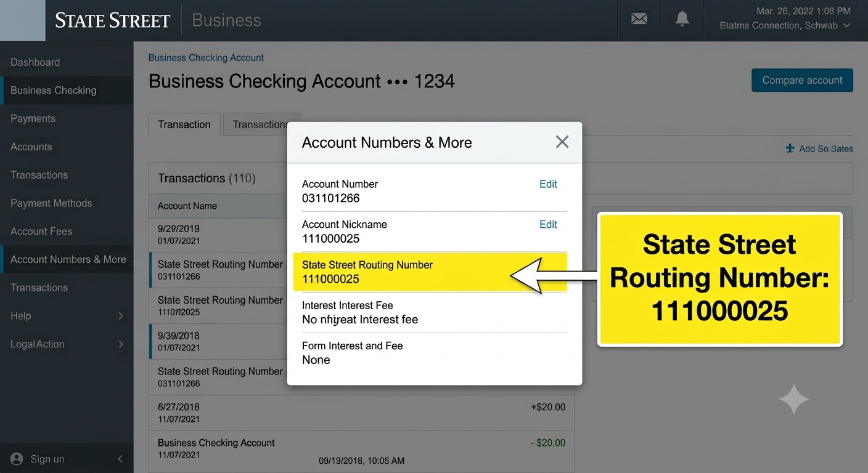
Task: Click the 09/19/2018, 10:06 AM timestamp
Action: 361,461
